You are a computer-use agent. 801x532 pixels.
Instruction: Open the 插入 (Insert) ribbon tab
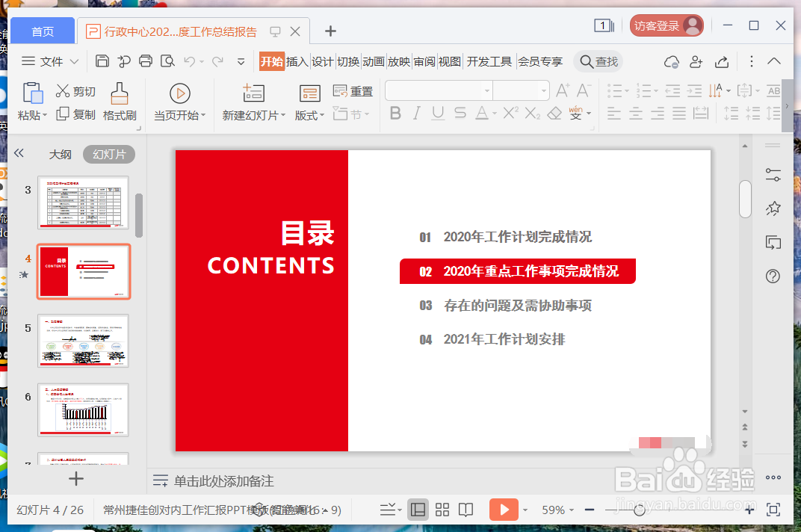(297, 62)
